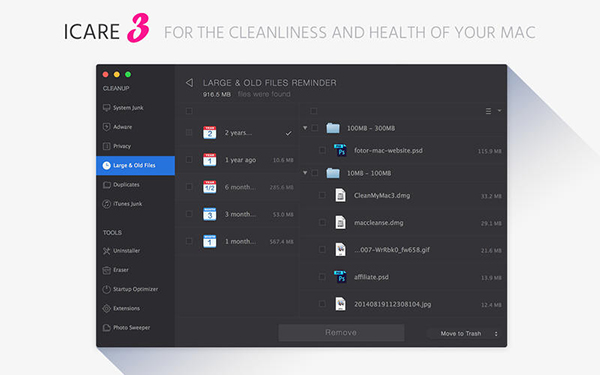This screenshot has height=375, width=600.
Task: Click the list view options icon
Action: click(488, 111)
